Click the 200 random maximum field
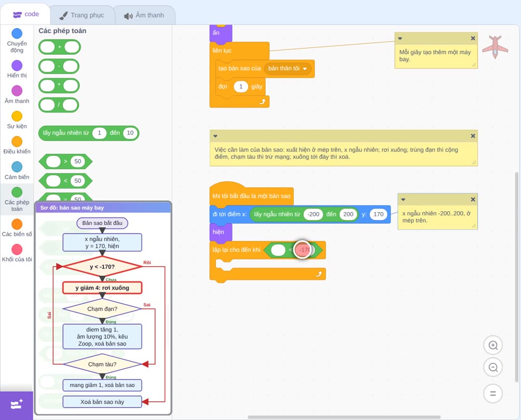The height and width of the screenshot is (420, 521). (348, 214)
